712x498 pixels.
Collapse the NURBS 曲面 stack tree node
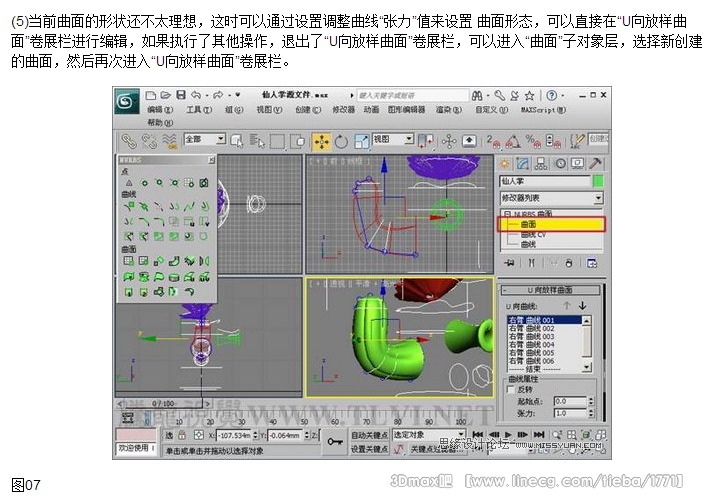point(507,213)
